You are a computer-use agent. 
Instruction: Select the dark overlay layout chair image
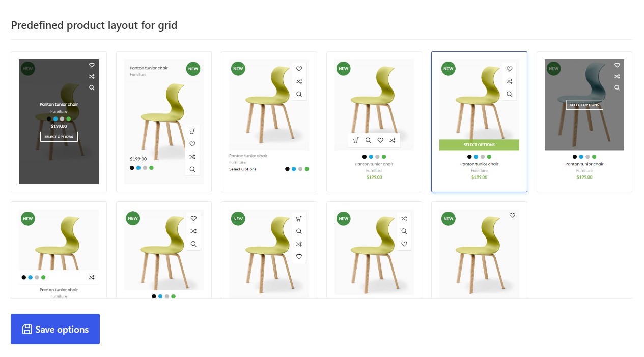(x=59, y=122)
